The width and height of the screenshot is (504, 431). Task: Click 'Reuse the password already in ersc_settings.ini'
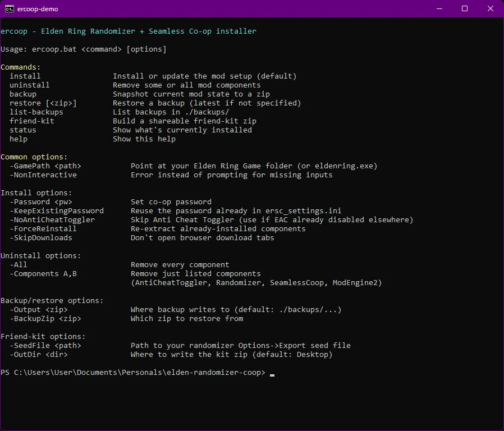click(x=236, y=211)
